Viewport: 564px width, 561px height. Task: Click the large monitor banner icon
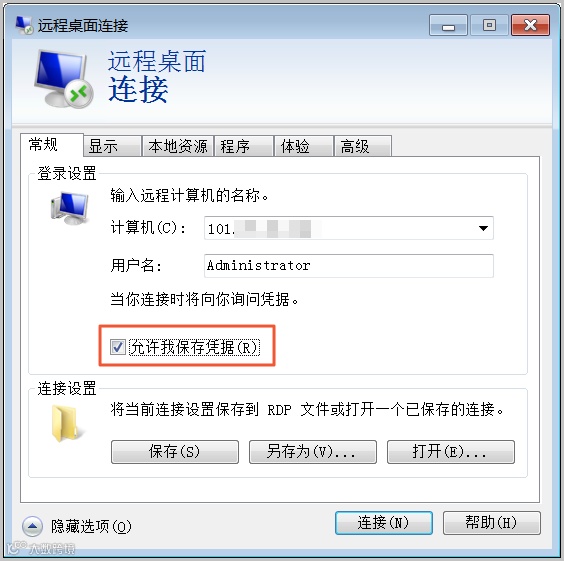[x=64, y=79]
